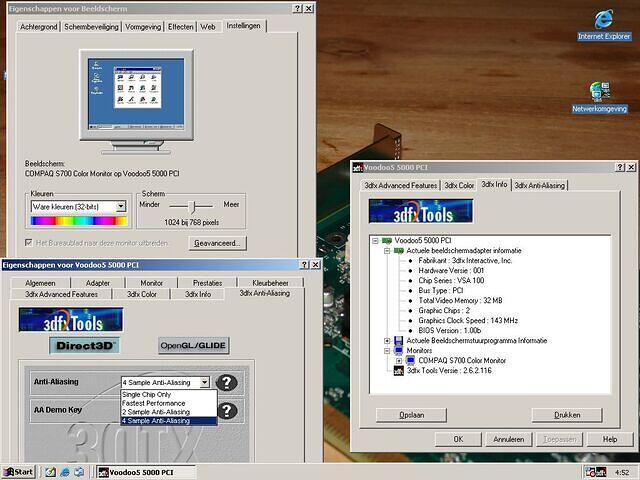Collapse Actuele beeldschermadapter informatie node
Screen dimensions: 640x480
pyautogui.click(x=387, y=251)
